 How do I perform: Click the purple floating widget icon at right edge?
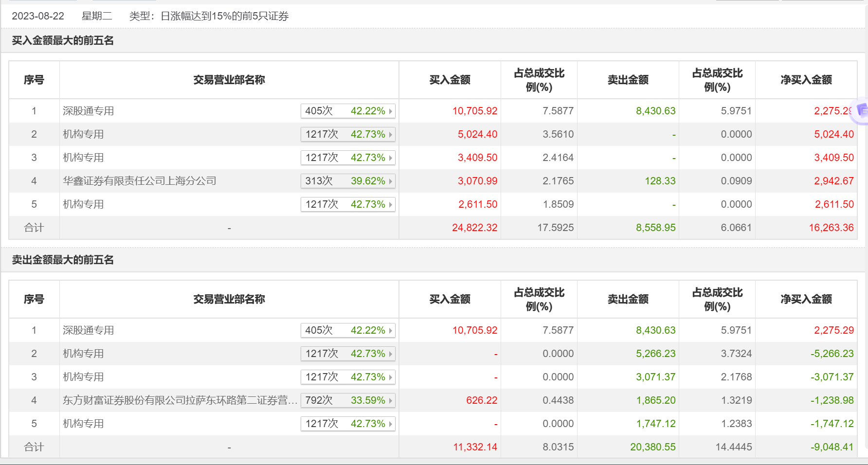pos(862,111)
